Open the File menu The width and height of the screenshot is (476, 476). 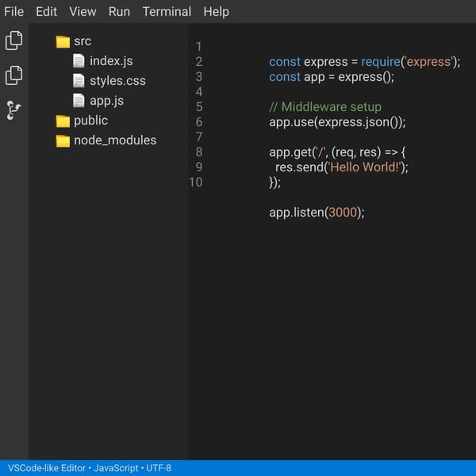[x=13, y=12]
